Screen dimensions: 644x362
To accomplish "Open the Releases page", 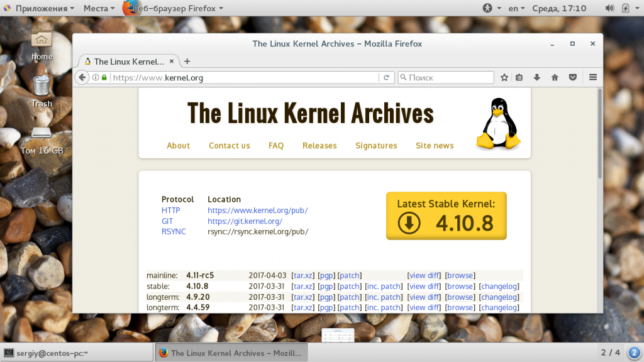I will [319, 146].
